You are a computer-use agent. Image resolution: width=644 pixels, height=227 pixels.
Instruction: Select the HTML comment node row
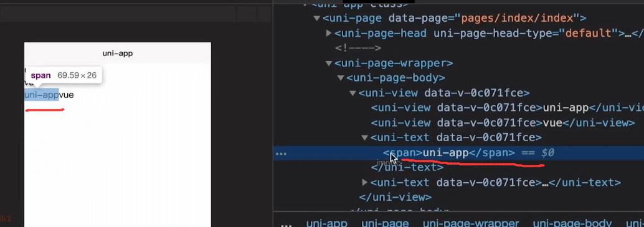point(358,48)
